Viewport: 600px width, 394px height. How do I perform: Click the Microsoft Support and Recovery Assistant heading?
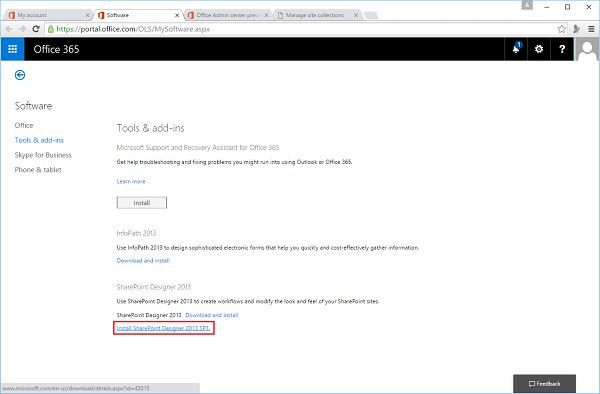click(x=198, y=147)
